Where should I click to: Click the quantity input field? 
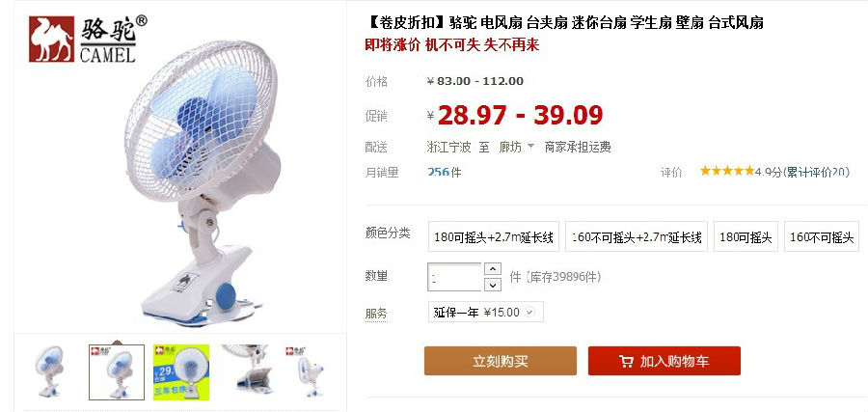tap(454, 277)
